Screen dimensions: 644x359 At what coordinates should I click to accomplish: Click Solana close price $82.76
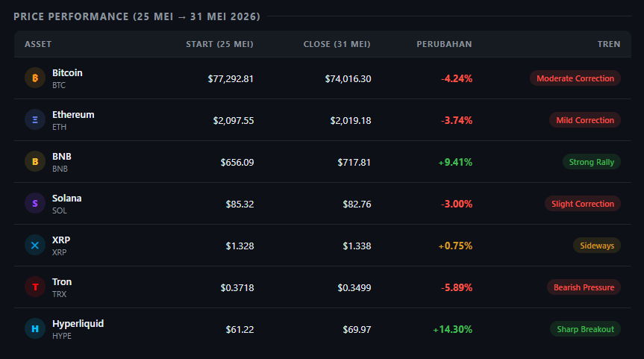pyautogui.click(x=357, y=205)
